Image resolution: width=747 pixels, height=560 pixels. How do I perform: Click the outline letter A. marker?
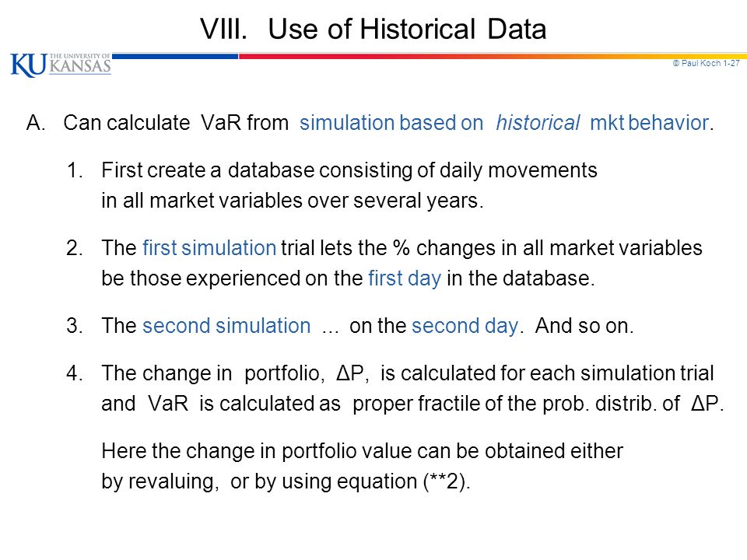[36, 123]
